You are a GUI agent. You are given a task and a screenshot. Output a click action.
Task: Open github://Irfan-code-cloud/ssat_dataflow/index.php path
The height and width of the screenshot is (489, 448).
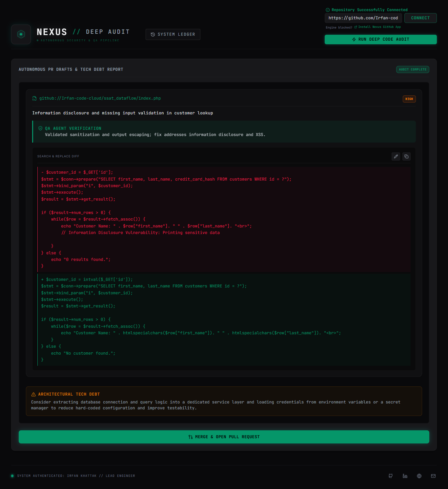point(100,98)
